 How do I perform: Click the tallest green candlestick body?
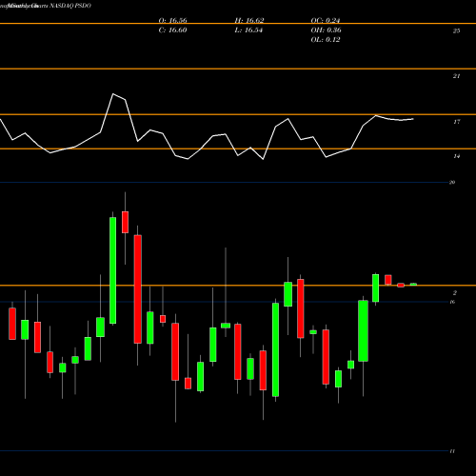point(112,270)
